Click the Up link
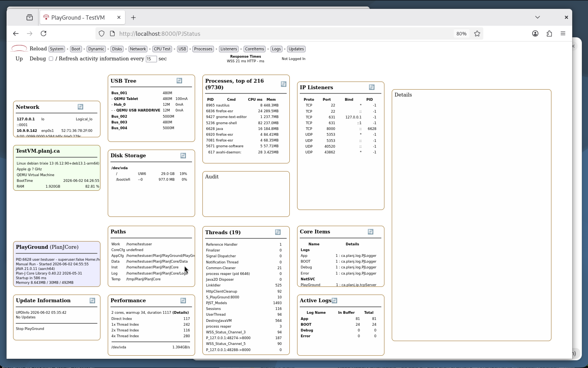This screenshot has width=588, height=368. coord(19,59)
